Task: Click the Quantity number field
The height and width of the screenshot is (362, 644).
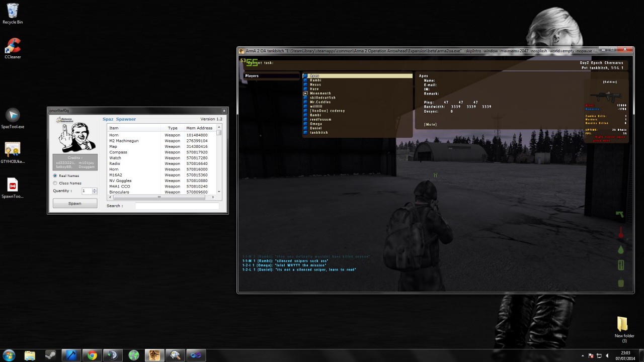Action: 87,191
